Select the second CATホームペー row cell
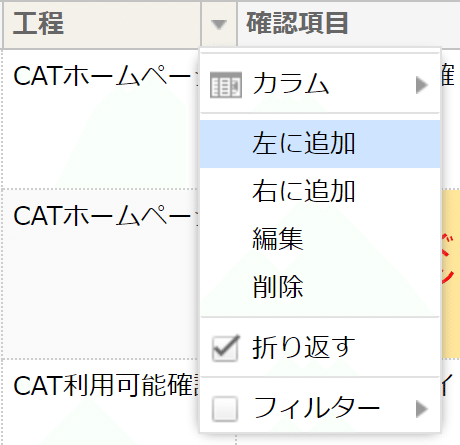460x445 pixels. click(x=101, y=274)
